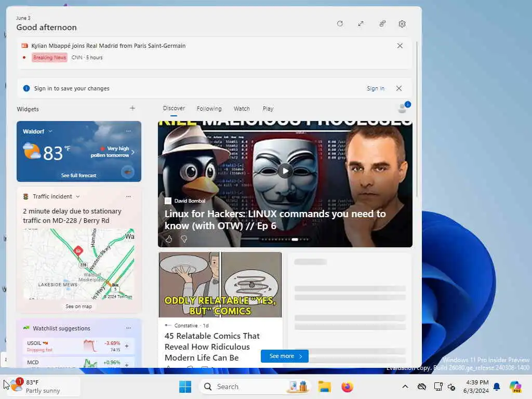Open the taskbar weather widget button
This screenshot has width=532, height=399.
pyautogui.click(x=43, y=387)
